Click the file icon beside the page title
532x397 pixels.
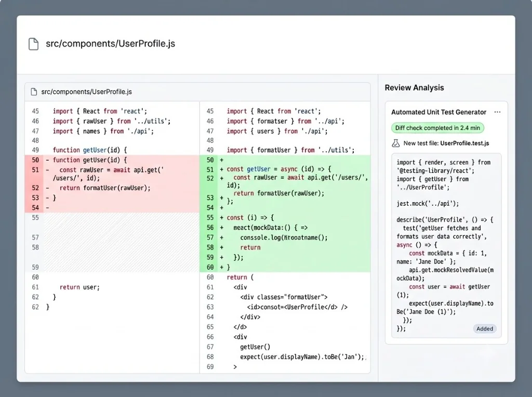33,44
